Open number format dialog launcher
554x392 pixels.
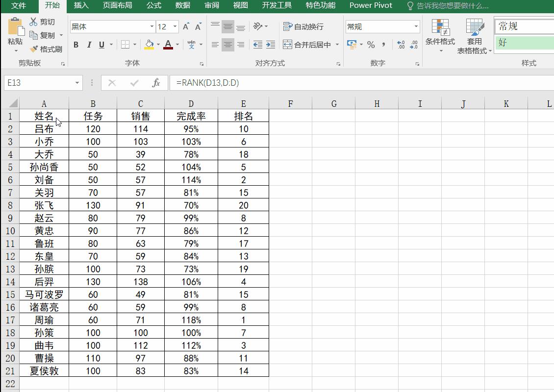417,64
